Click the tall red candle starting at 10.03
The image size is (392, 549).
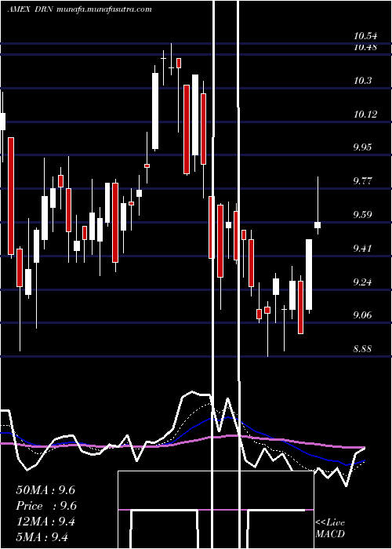point(11,196)
